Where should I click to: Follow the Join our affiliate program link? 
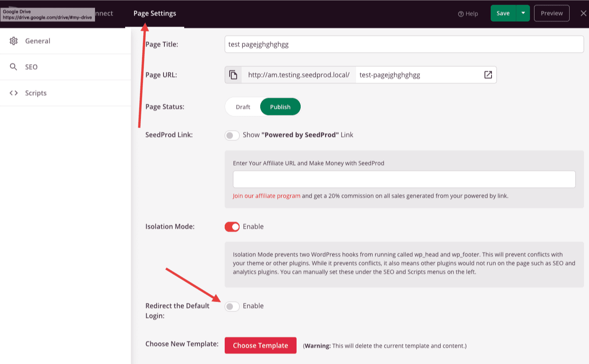266,196
